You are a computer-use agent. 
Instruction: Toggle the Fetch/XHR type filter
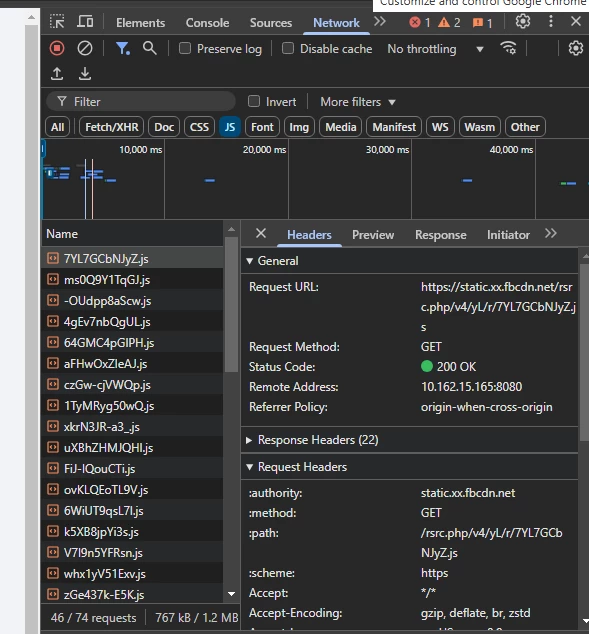(x=112, y=127)
